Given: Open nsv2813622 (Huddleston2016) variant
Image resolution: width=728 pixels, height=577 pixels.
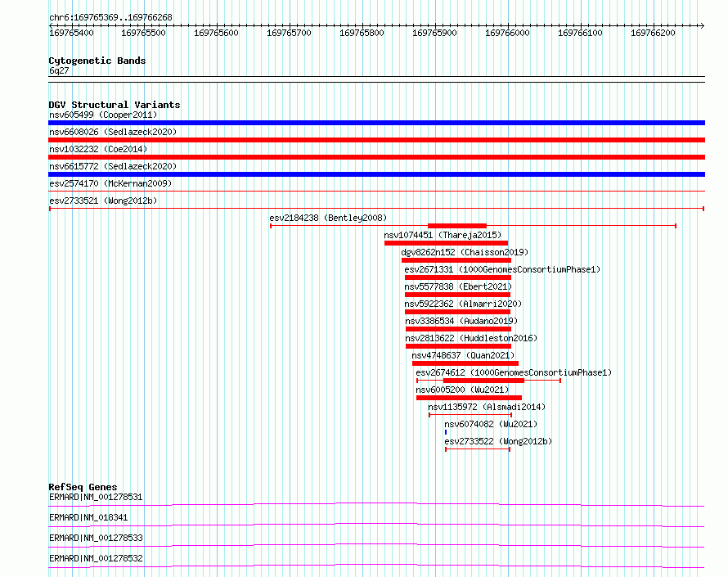Looking at the screenshot, I should 471,338.
